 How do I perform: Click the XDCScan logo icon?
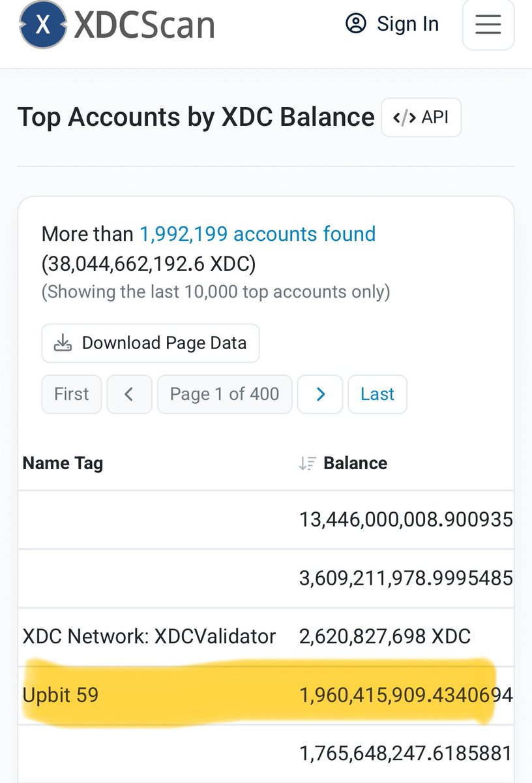[43, 25]
